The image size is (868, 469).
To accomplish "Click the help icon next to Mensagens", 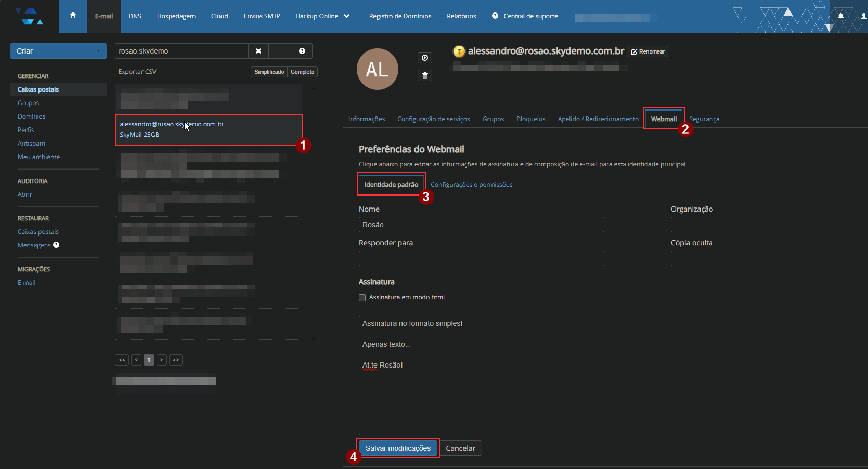I will pyautogui.click(x=56, y=245).
